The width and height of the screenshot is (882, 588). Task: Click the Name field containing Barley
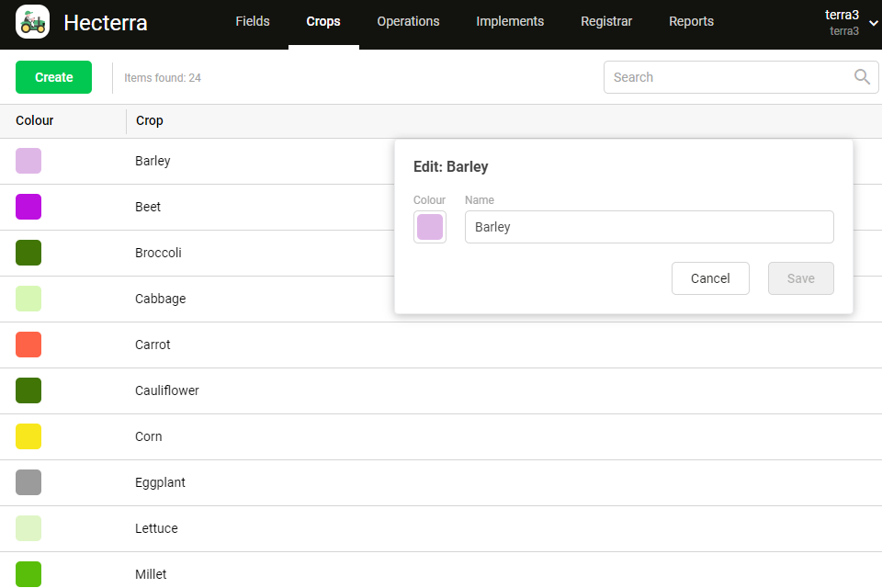point(649,227)
